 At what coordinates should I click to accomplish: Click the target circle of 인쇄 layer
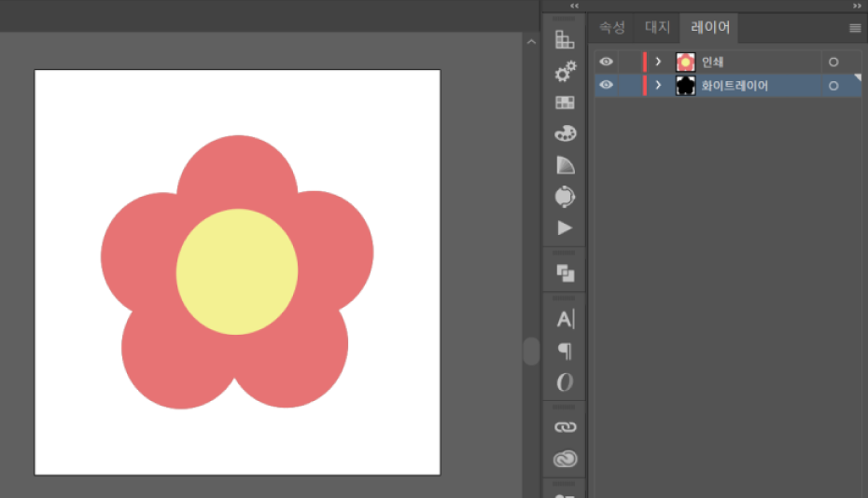pyautogui.click(x=833, y=62)
